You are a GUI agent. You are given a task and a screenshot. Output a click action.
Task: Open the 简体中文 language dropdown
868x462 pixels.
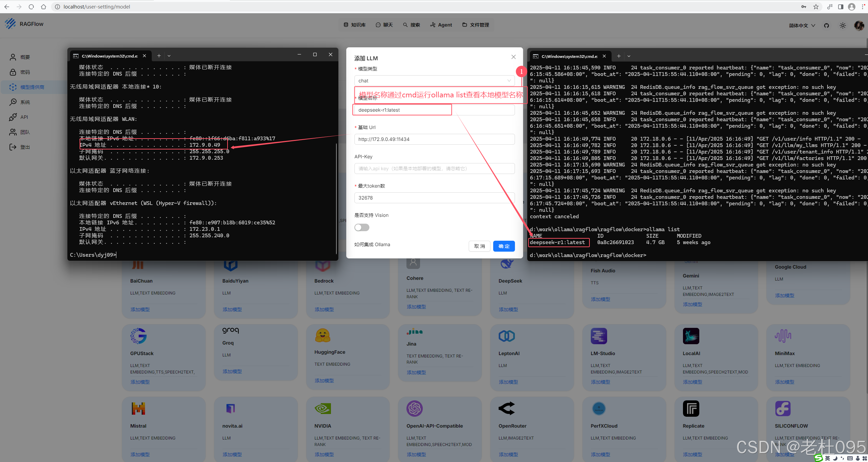point(802,26)
